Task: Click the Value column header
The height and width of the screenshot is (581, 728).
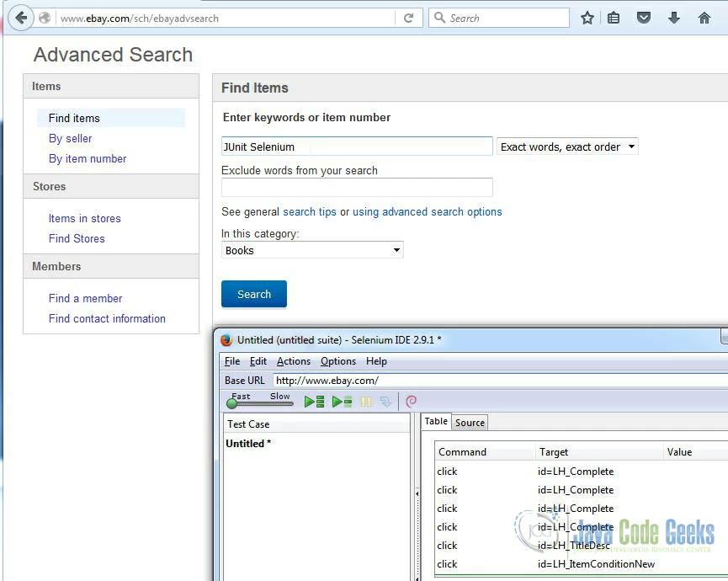Action: (x=695, y=452)
